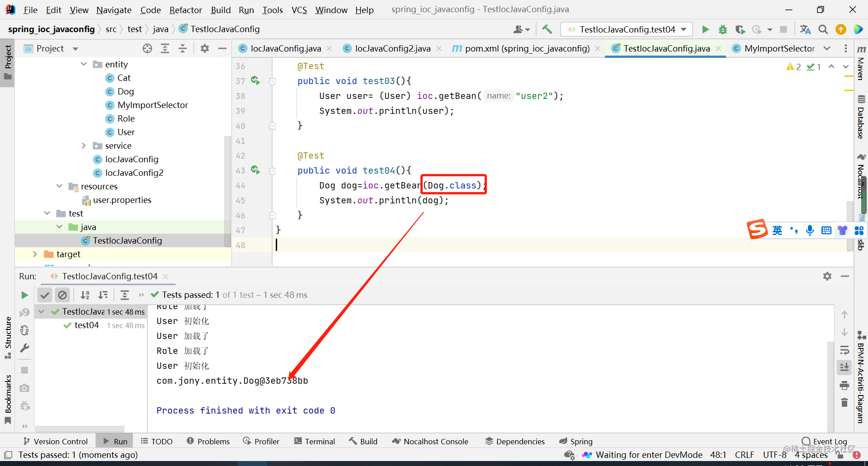
Task: Sort tests by duration icon
Action: coord(103,295)
